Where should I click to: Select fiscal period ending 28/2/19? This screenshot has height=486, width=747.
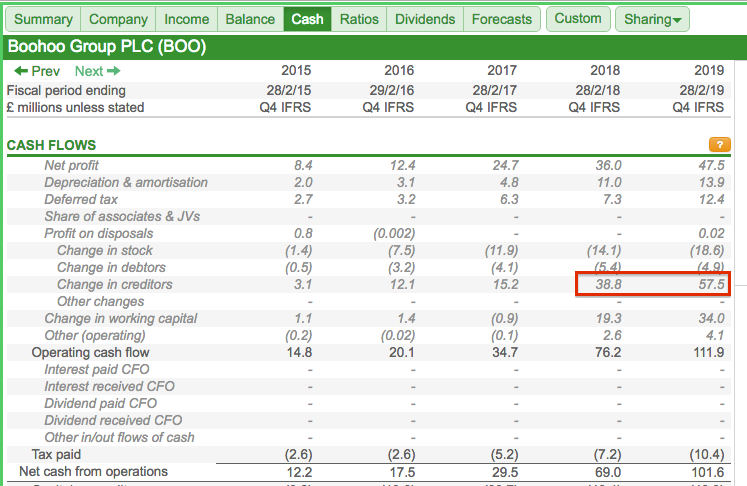(702, 90)
